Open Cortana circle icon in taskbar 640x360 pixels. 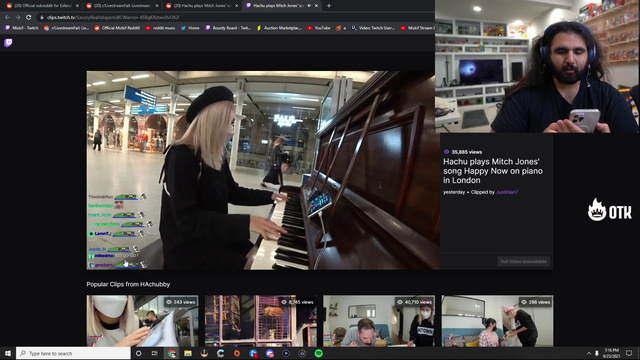coord(138,353)
